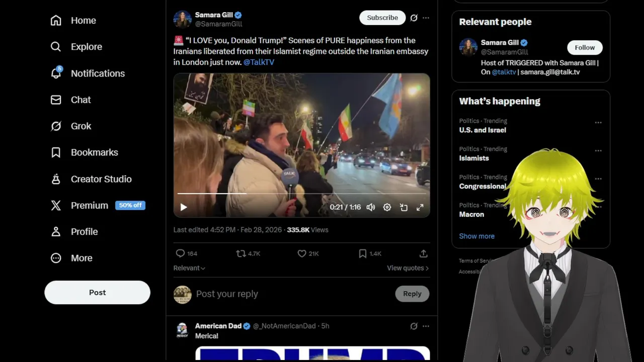Open @talktv link in Samara Gill's bio
Viewport: 644px width, 362px height.
(504, 72)
